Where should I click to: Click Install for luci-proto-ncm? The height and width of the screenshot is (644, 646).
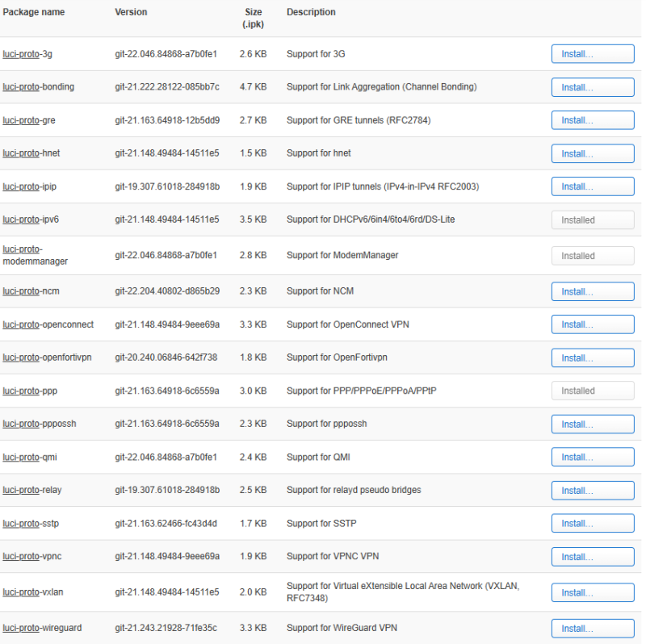click(592, 291)
